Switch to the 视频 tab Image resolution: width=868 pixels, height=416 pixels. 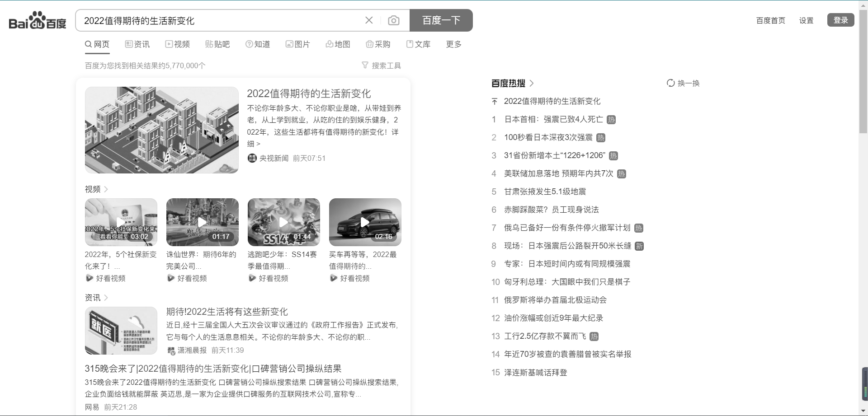(x=178, y=44)
